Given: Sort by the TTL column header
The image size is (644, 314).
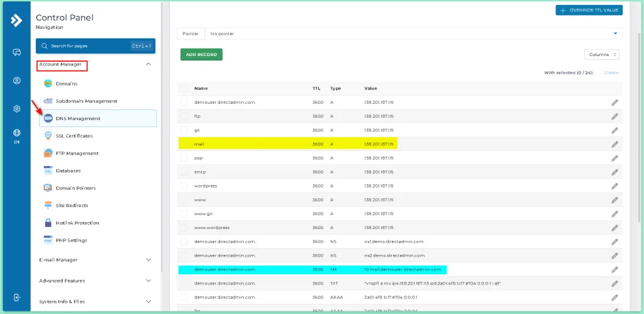Looking at the screenshot, I should [317, 88].
